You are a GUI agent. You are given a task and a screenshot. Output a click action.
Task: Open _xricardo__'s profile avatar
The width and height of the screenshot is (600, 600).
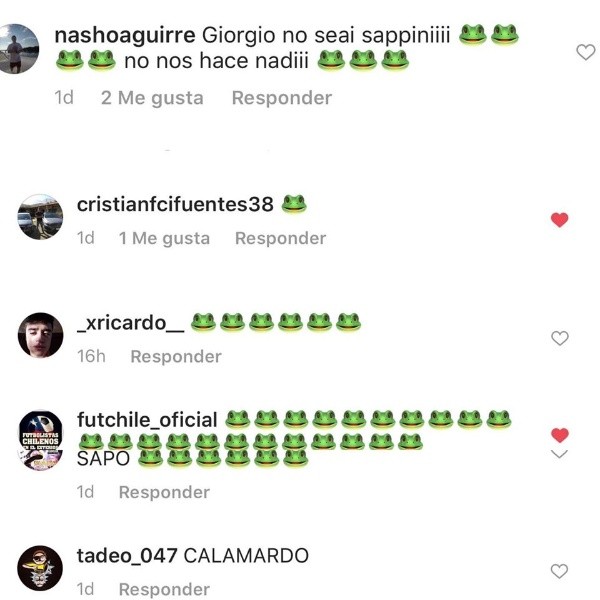tap(41, 336)
